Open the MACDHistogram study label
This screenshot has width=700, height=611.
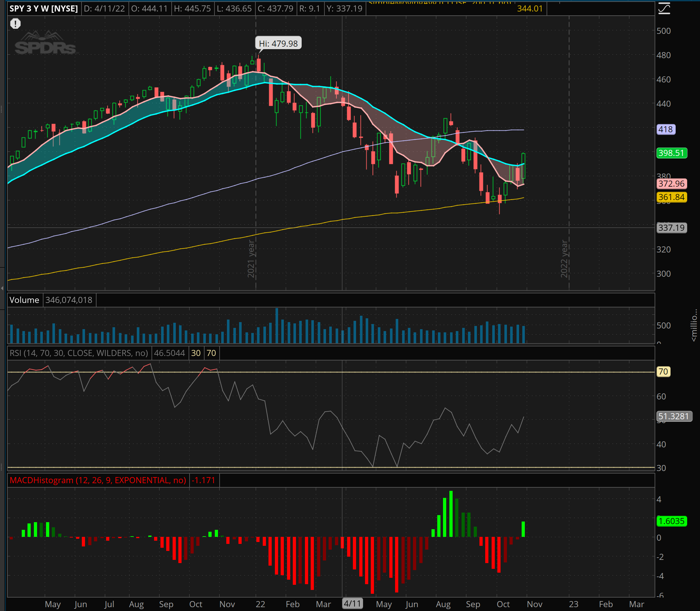98,480
